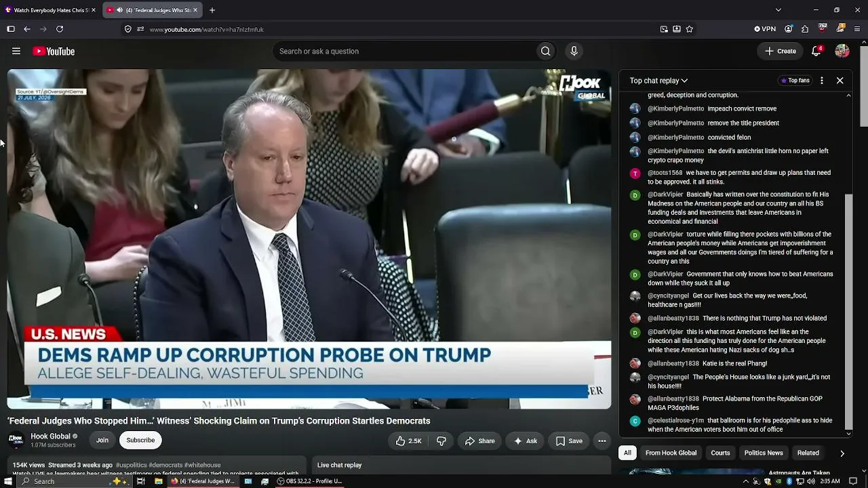This screenshot has height=488, width=868.
Task: Open the taskbar clock showing 2:35 AM
Action: coord(829,481)
